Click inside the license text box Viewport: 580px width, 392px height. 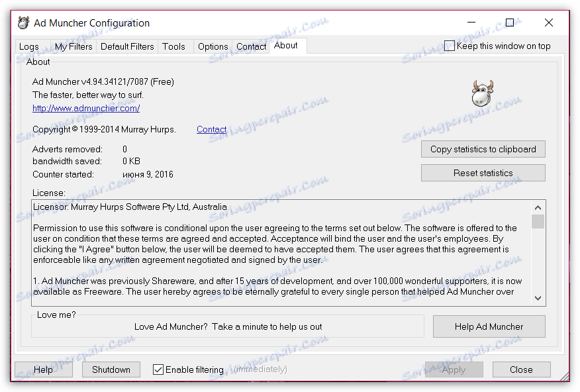281,253
